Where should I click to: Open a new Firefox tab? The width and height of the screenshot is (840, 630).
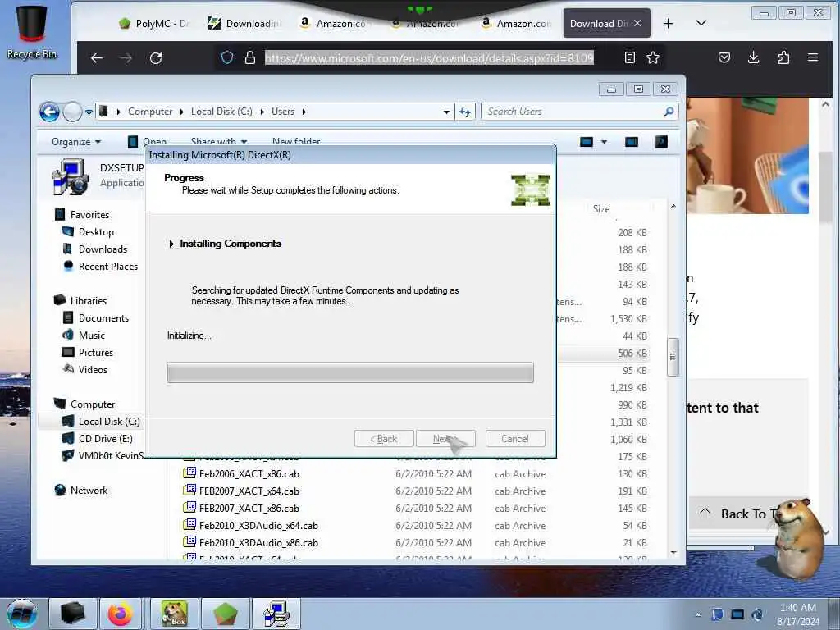[668, 23]
